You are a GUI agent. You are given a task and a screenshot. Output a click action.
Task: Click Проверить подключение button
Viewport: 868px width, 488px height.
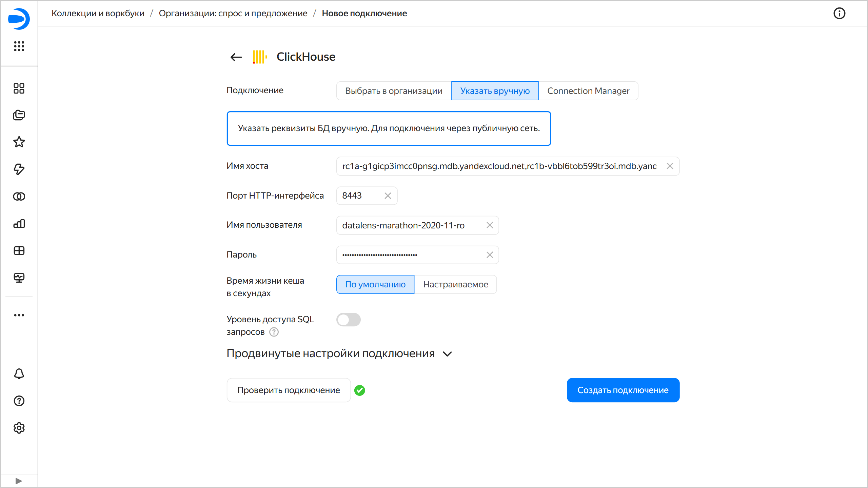(x=289, y=390)
